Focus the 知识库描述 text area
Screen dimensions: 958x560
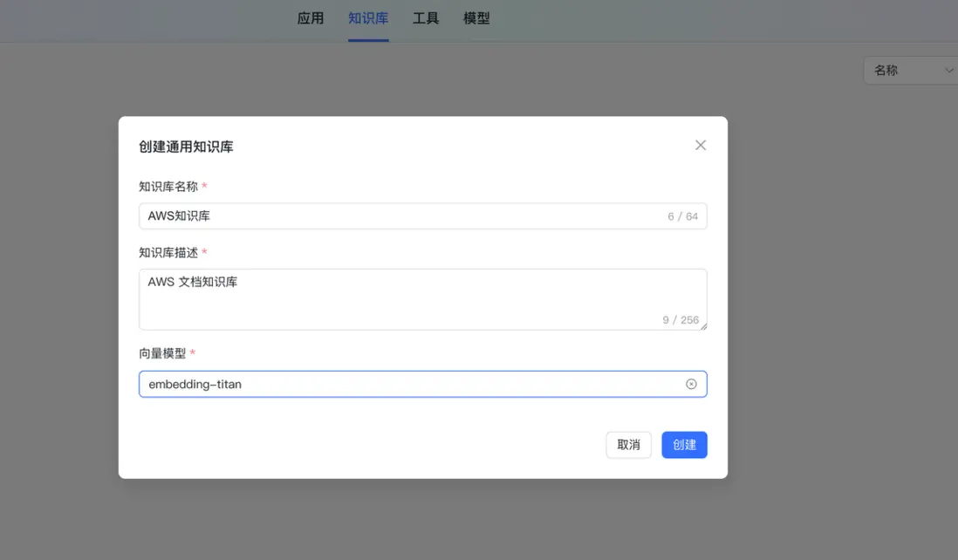coord(423,299)
